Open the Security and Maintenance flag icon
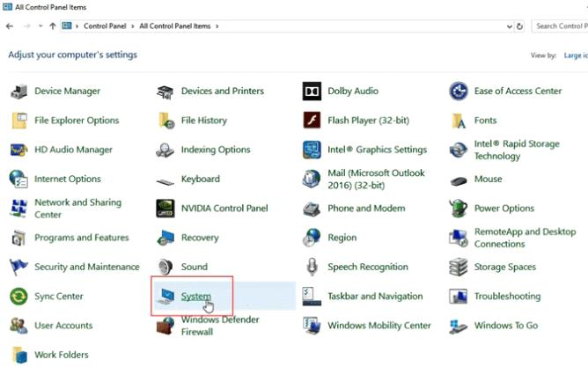The image size is (588, 367). pos(18,267)
